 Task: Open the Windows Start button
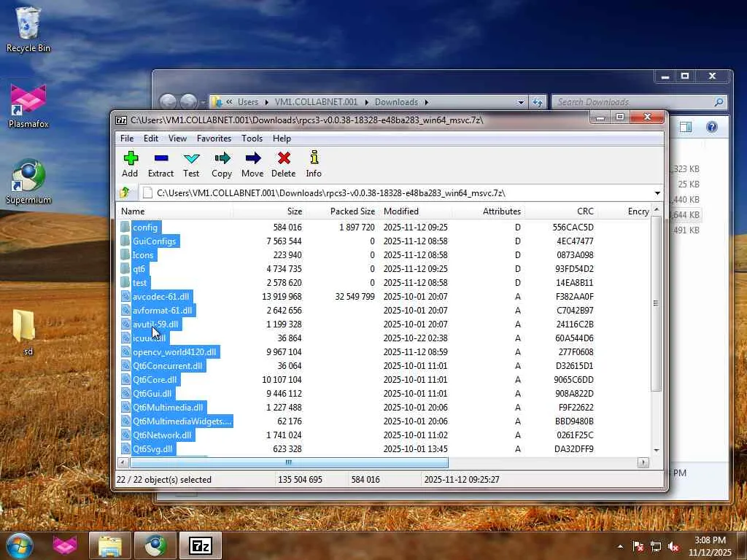(19, 545)
